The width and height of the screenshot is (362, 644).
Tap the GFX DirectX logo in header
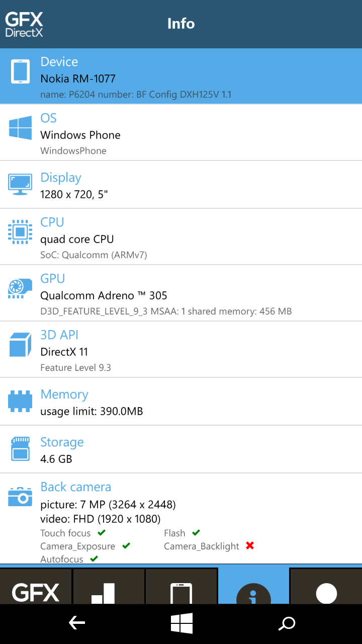(24, 24)
